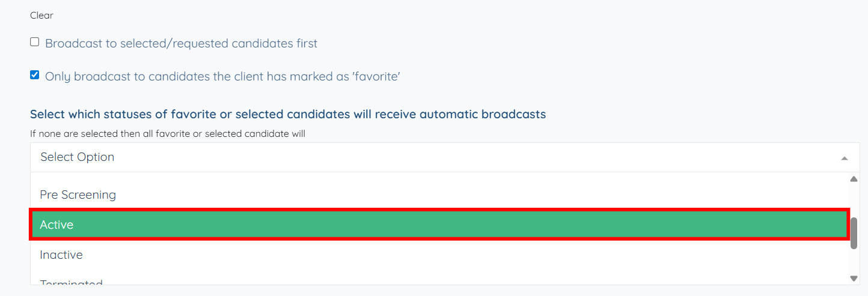This screenshot has height=296, width=868.
Task: Click the scrollbar track below the thumb
Action: tap(854, 262)
